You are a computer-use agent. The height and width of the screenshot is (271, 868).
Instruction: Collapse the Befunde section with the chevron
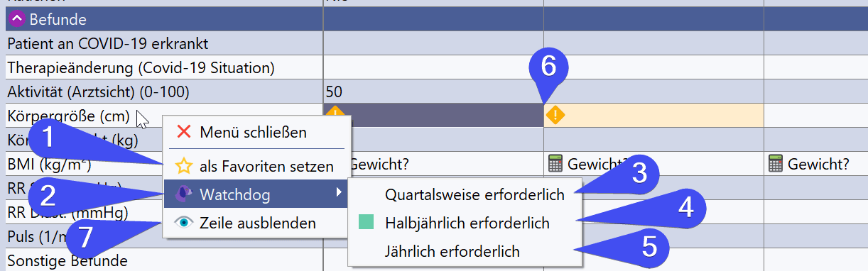tap(17, 20)
